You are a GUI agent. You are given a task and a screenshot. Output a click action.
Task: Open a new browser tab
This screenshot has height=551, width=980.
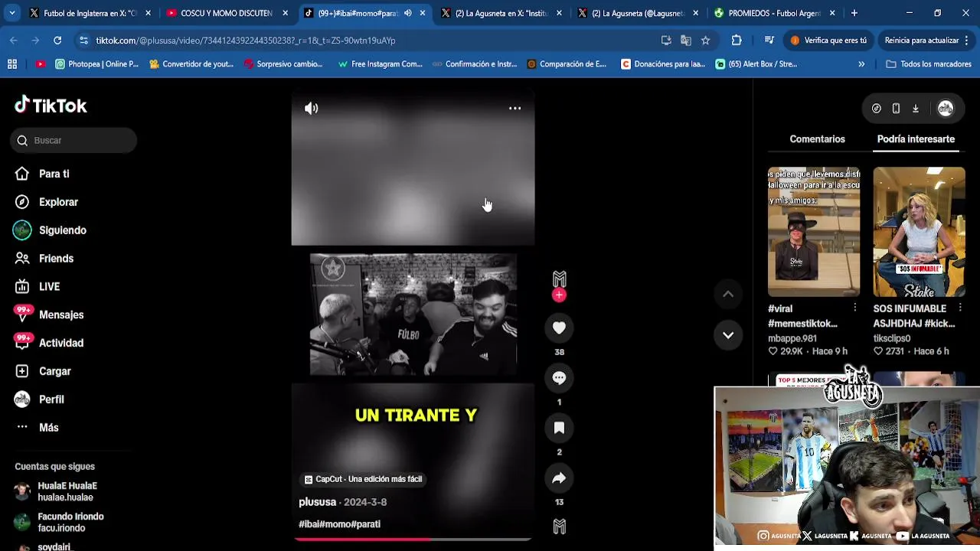coord(854,13)
